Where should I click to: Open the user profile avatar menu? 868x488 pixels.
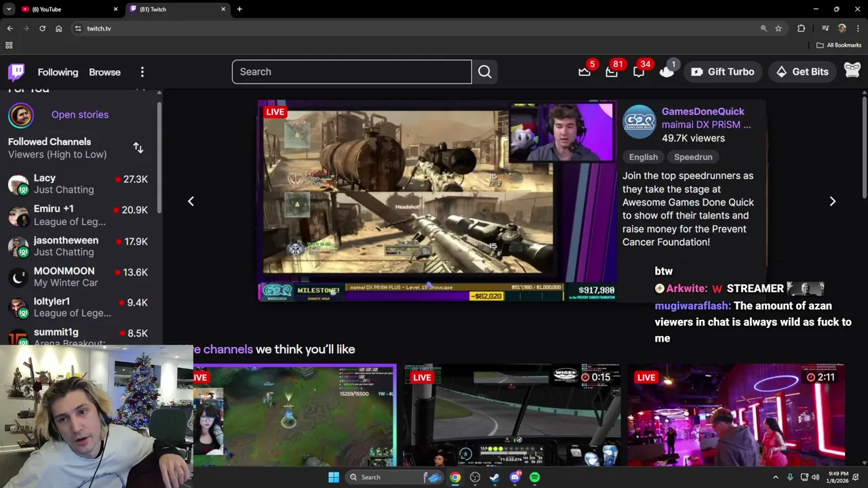point(852,70)
